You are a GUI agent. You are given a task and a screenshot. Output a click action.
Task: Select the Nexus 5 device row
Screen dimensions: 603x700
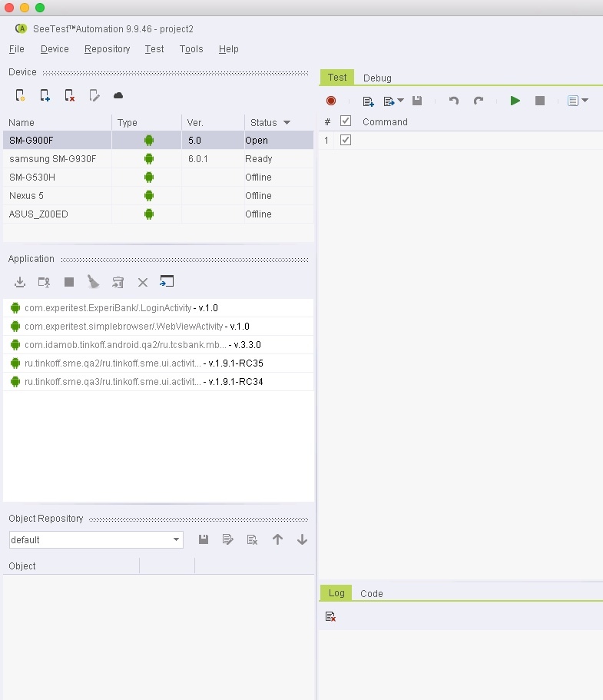click(158, 195)
